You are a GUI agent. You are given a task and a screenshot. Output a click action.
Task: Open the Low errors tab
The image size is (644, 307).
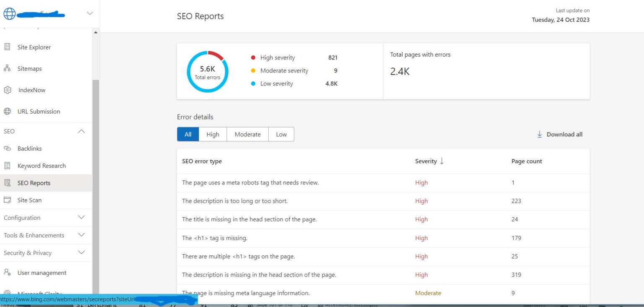[x=281, y=134]
